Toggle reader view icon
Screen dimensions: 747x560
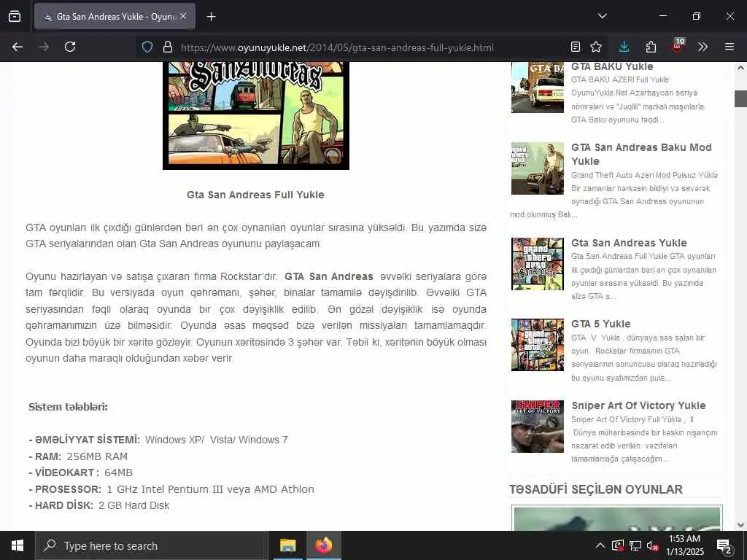tap(576, 47)
